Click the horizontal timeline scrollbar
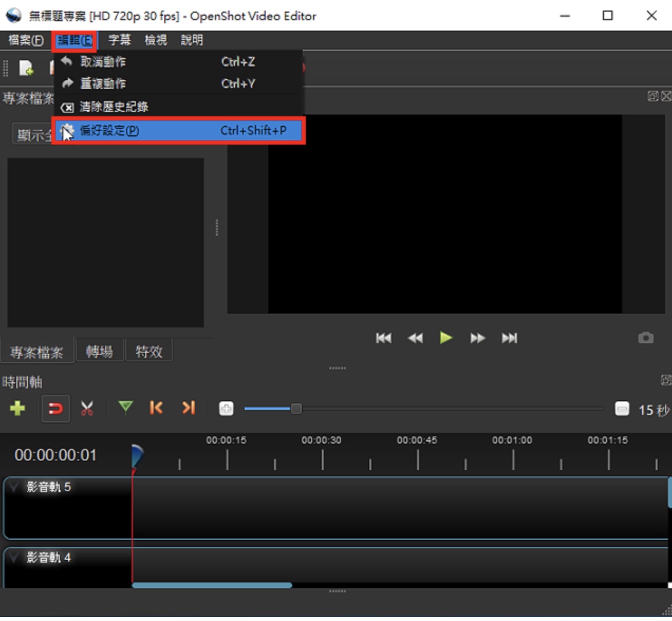Image resolution: width=672 pixels, height=621 pixels. (x=212, y=585)
